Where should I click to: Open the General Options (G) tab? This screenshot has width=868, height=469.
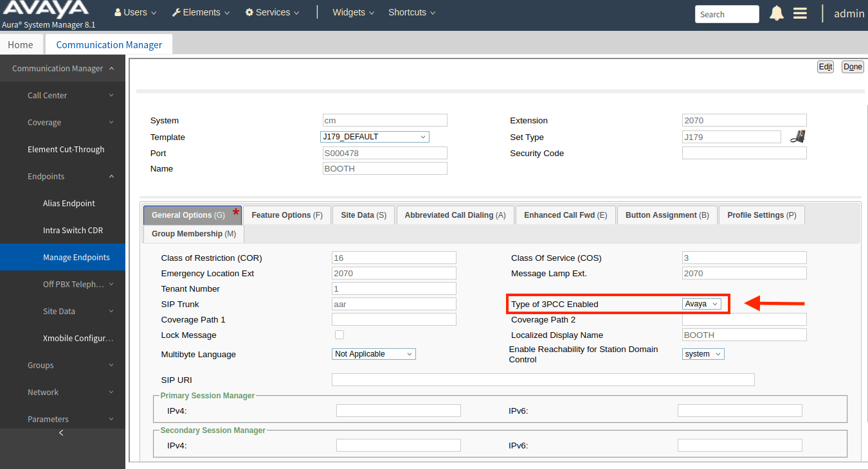coord(192,215)
